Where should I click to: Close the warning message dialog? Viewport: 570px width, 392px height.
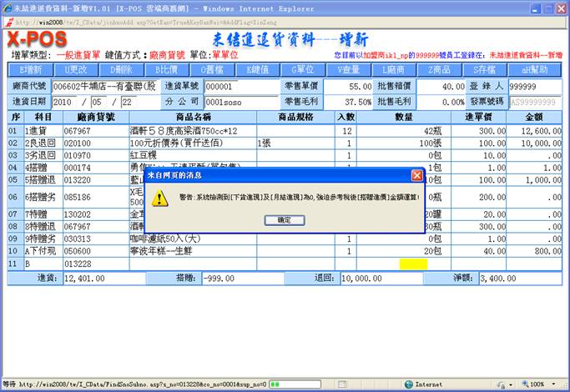pos(416,175)
